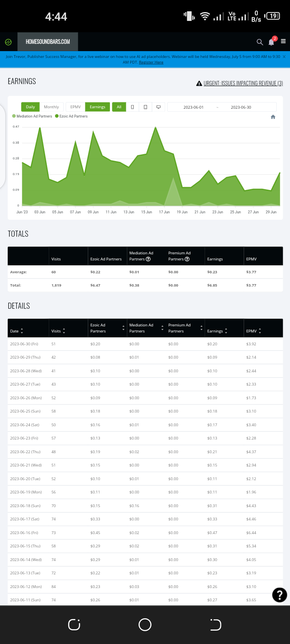This screenshot has width=290, height=644.
Task: Select the 2023-06-30 (Fri) row date
Action: (x=24, y=344)
